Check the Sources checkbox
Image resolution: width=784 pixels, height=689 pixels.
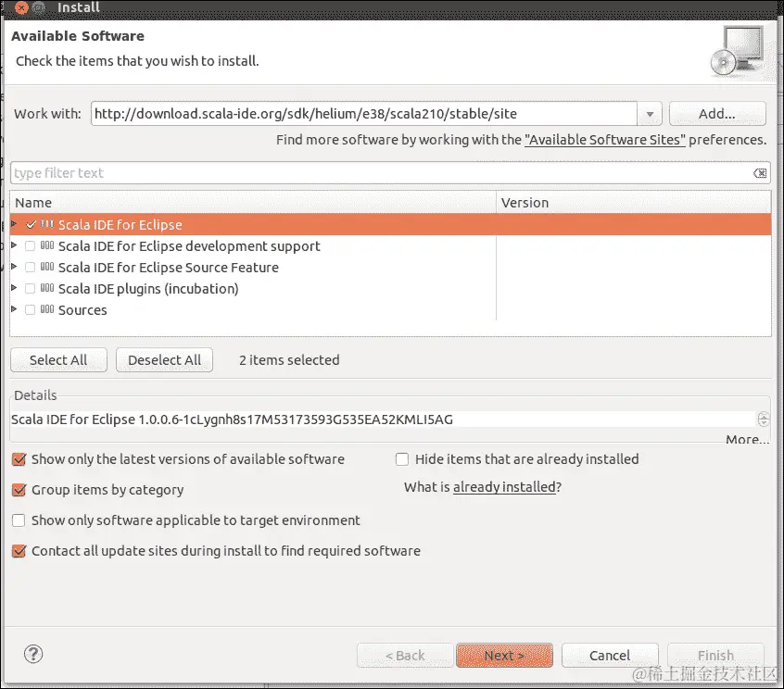(30, 310)
